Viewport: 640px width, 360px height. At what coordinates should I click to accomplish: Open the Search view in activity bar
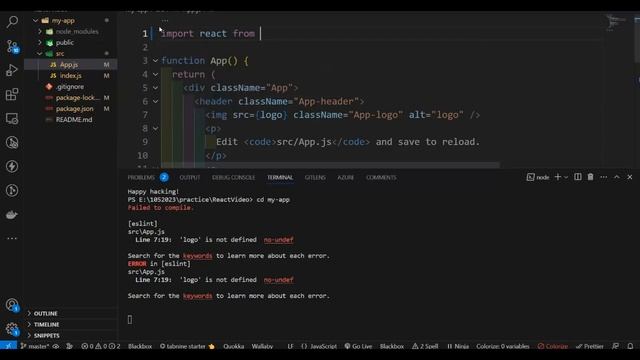click(12, 22)
